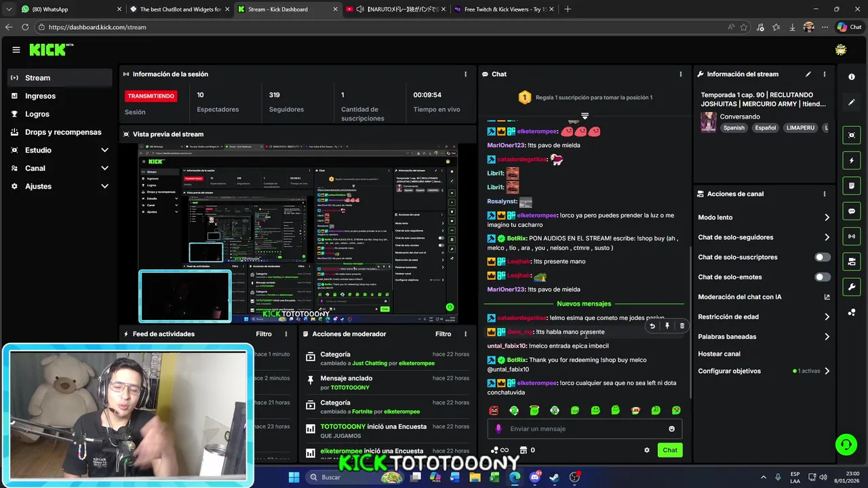868x488 pixels.
Task: Open Steam from the taskbar
Action: point(555,477)
